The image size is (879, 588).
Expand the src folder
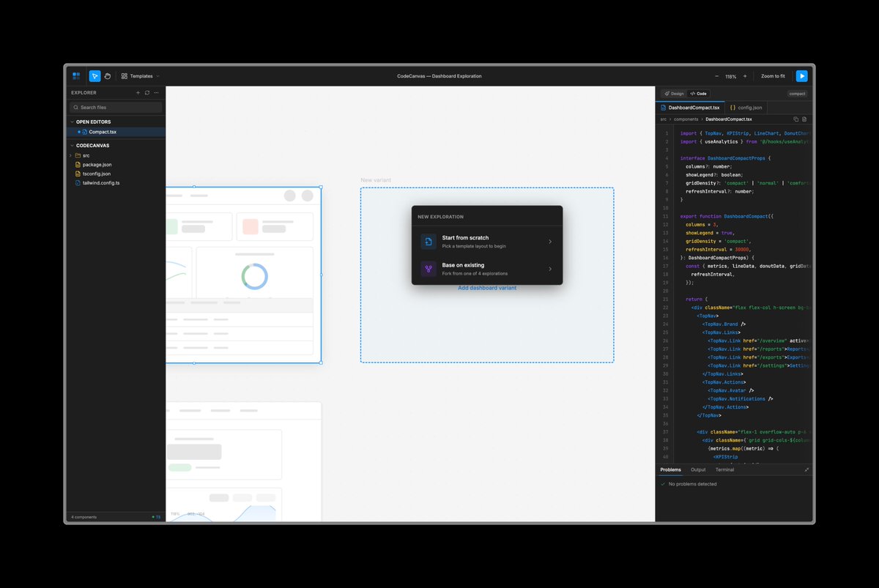[x=86, y=155]
